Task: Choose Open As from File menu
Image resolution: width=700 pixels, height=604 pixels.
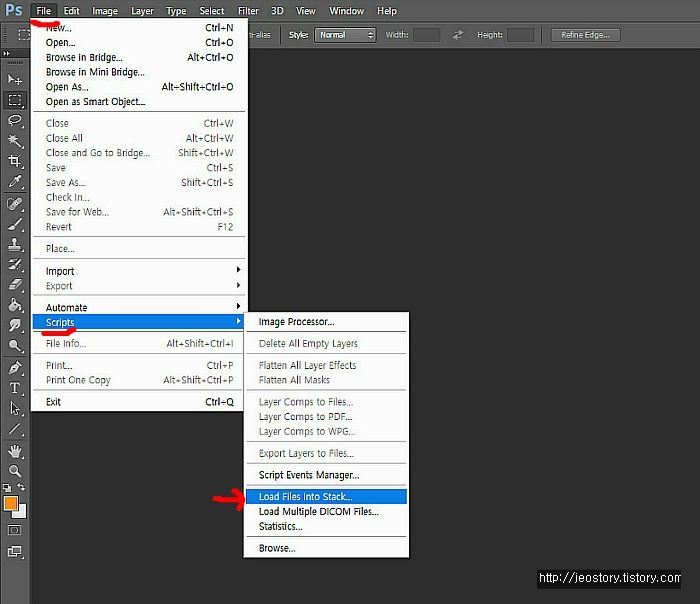Action: pyautogui.click(x=138, y=87)
